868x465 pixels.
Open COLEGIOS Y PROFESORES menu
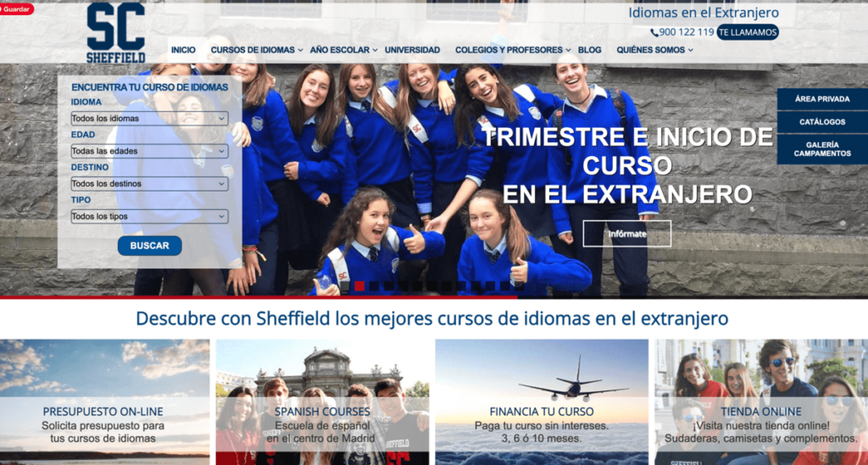pyautogui.click(x=509, y=50)
